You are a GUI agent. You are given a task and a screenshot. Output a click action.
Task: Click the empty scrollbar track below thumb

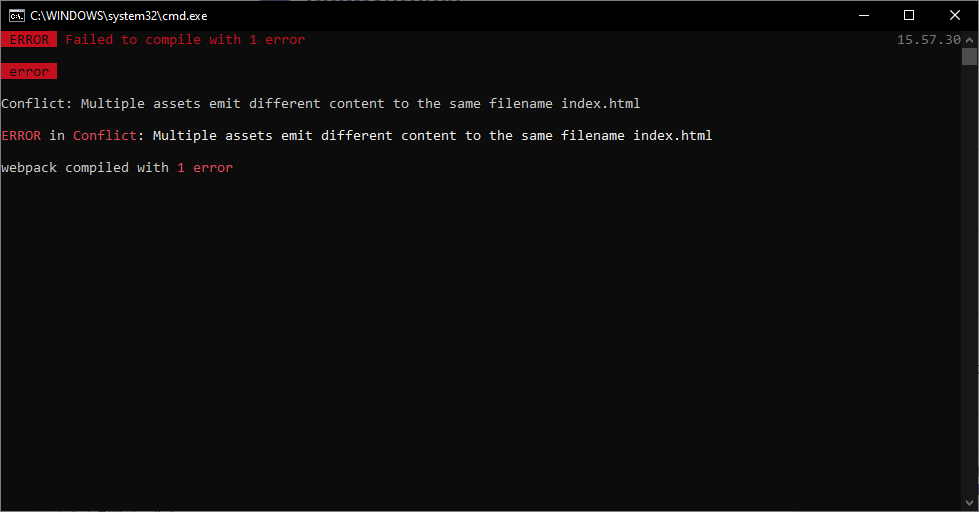point(969,281)
